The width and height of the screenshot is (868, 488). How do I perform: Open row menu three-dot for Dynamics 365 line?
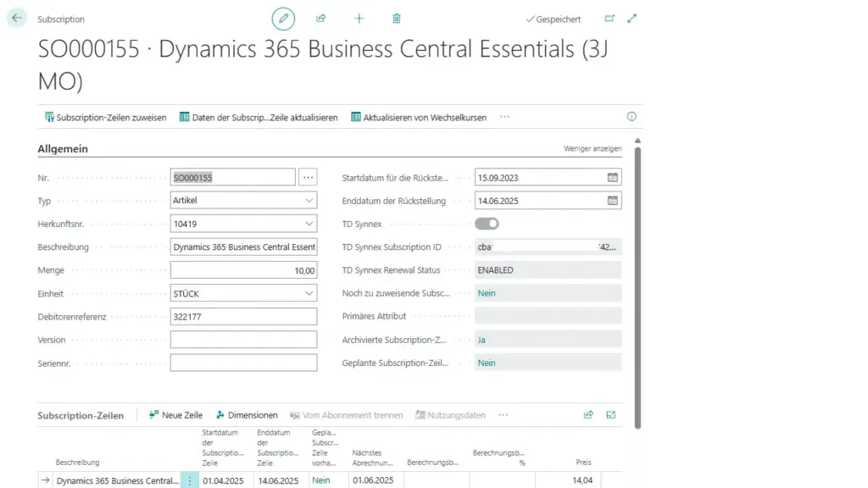click(189, 480)
